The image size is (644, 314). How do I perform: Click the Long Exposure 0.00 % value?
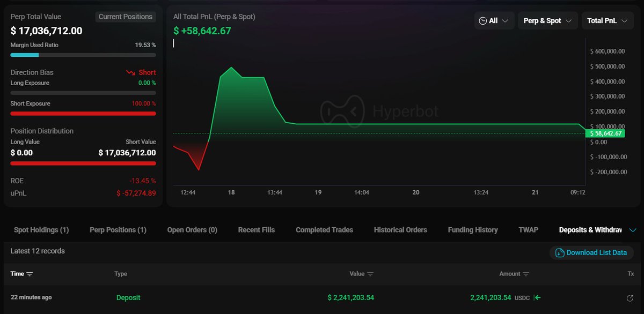147,83
